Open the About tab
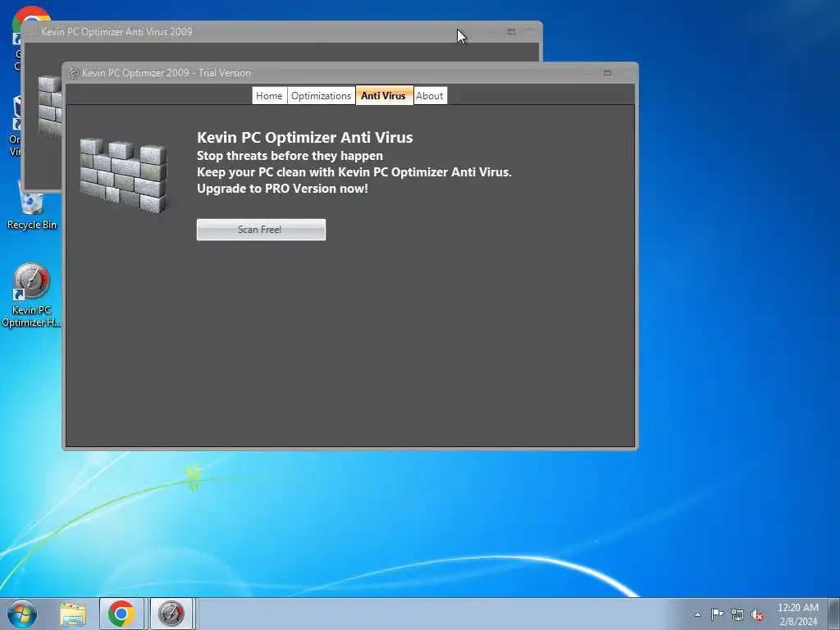 pos(430,96)
